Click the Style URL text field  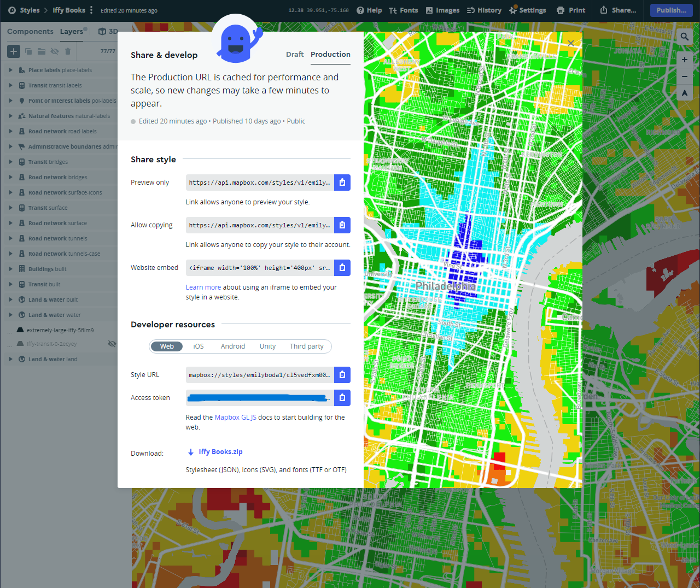coord(259,375)
